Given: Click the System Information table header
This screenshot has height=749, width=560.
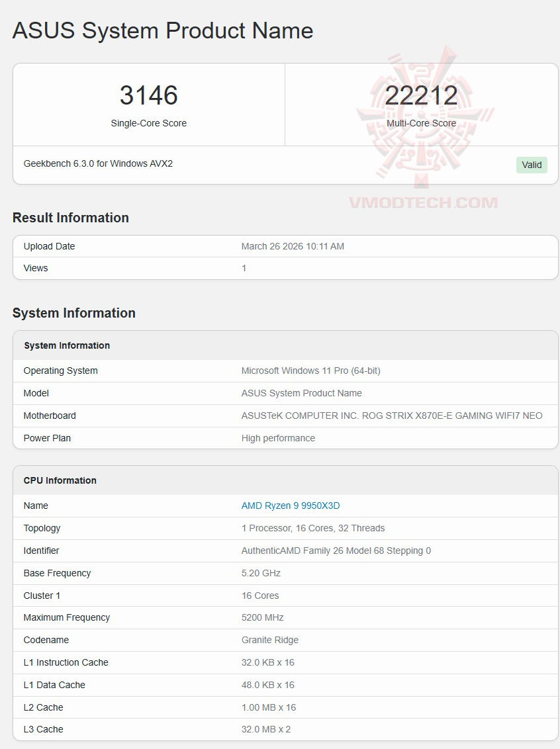Looking at the screenshot, I should coord(67,345).
